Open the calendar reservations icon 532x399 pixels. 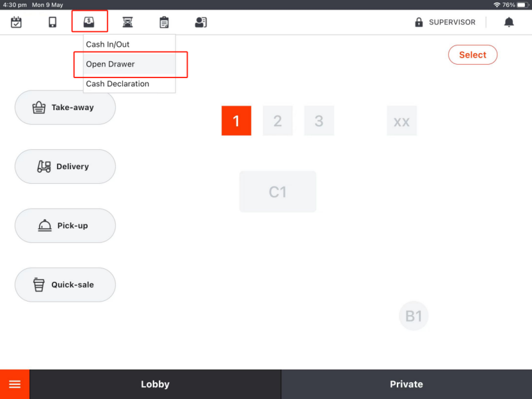point(17,22)
